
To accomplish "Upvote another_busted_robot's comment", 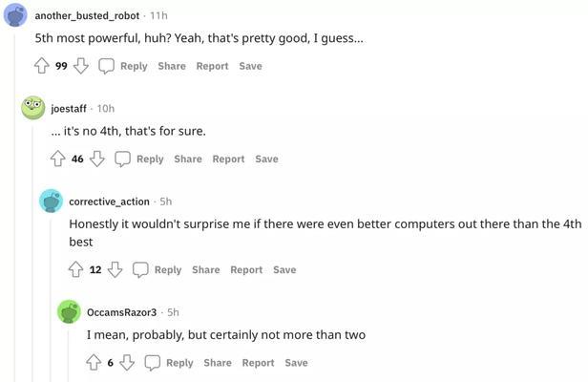I will click(42, 66).
